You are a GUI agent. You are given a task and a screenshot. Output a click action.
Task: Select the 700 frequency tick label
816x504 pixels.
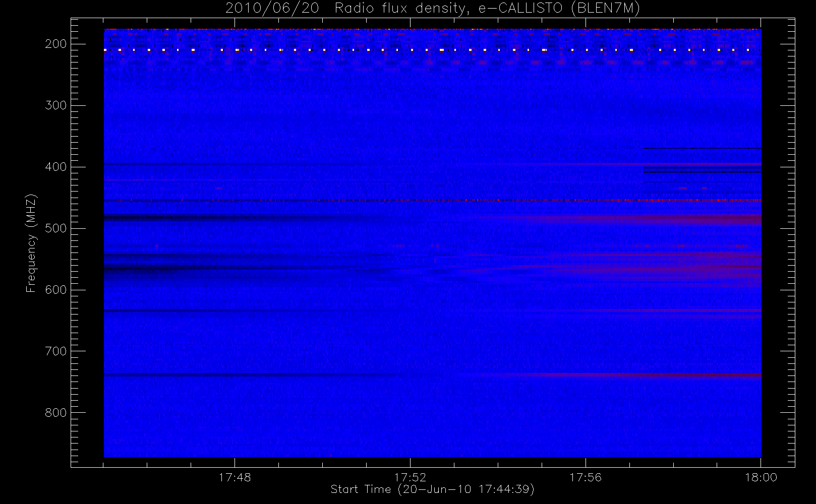click(56, 351)
